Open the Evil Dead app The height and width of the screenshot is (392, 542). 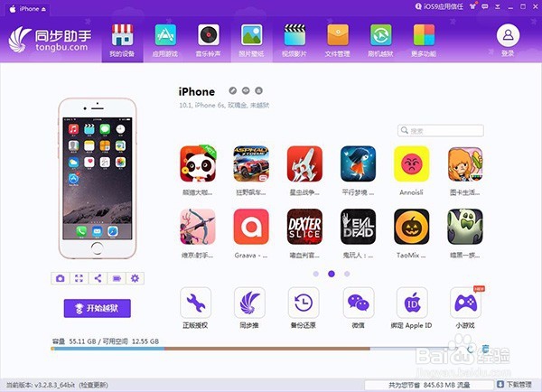(358, 227)
